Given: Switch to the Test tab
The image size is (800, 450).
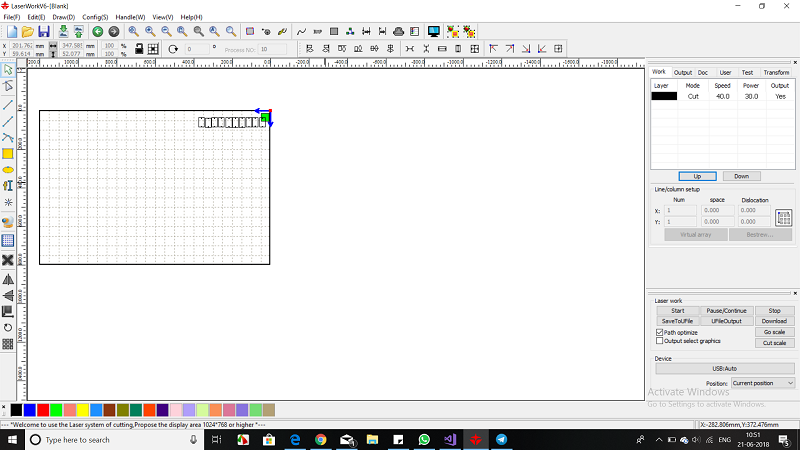Looking at the screenshot, I should tap(747, 72).
